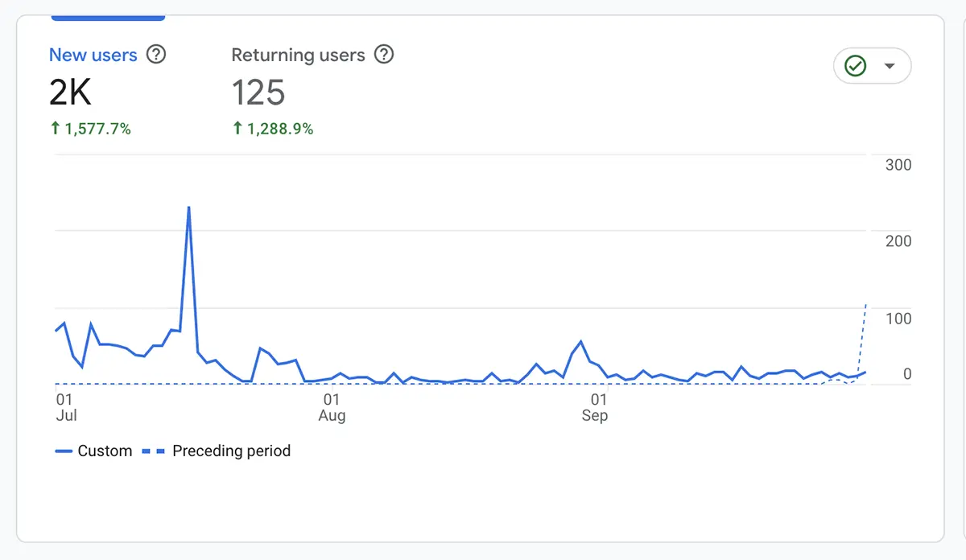
Task: Switch to the New users metric tab
Action: coord(92,55)
